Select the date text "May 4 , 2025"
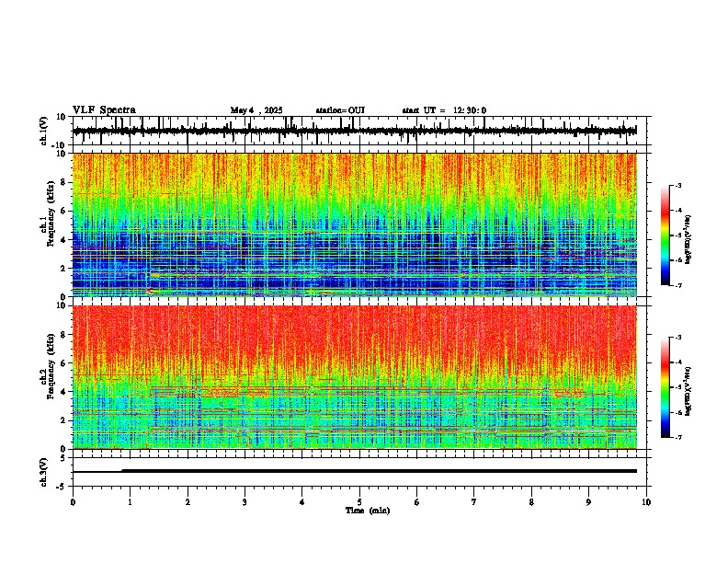Viewport: 728px width, 563px height. click(256, 110)
